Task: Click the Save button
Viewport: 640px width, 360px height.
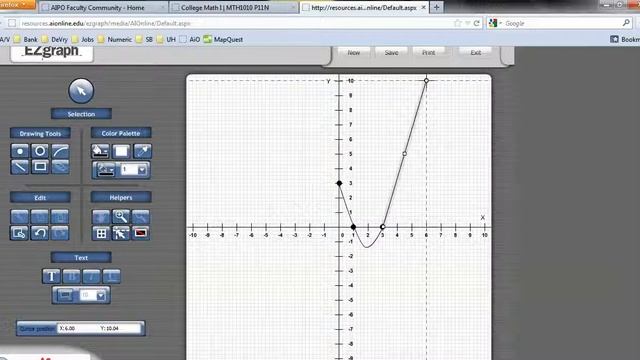Action: coord(391,53)
